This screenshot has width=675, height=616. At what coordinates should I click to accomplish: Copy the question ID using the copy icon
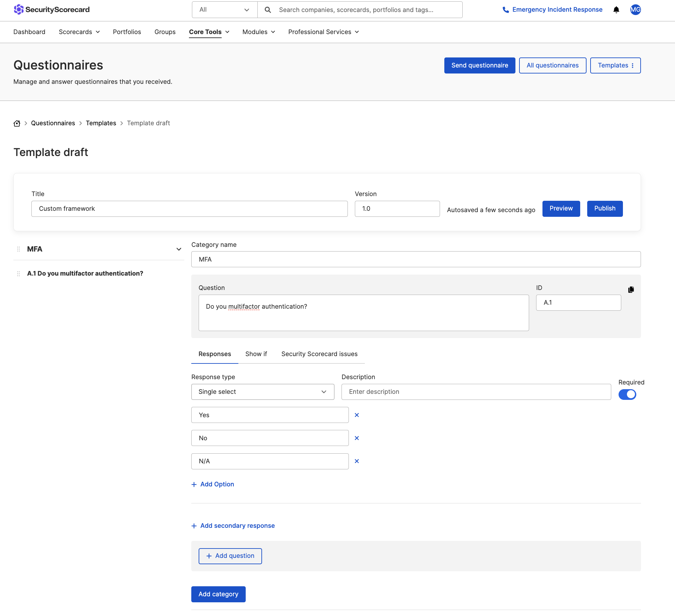[x=632, y=289]
